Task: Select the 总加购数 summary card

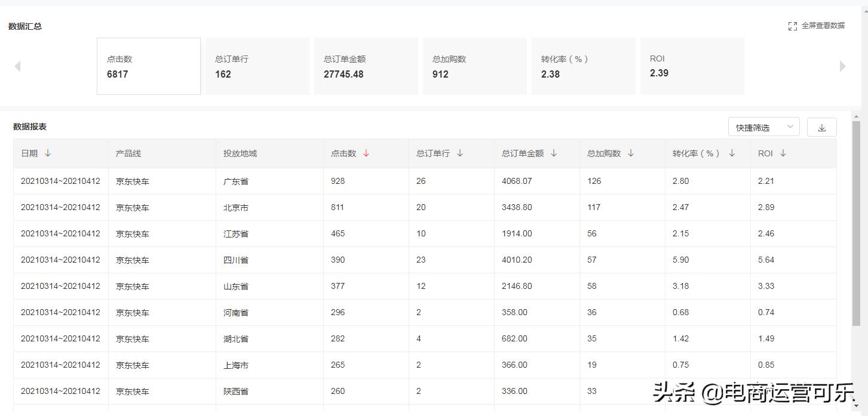Action: point(474,66)
